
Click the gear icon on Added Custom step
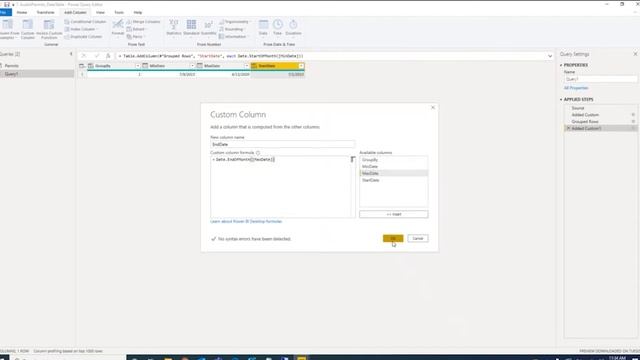tap(633, 115)
